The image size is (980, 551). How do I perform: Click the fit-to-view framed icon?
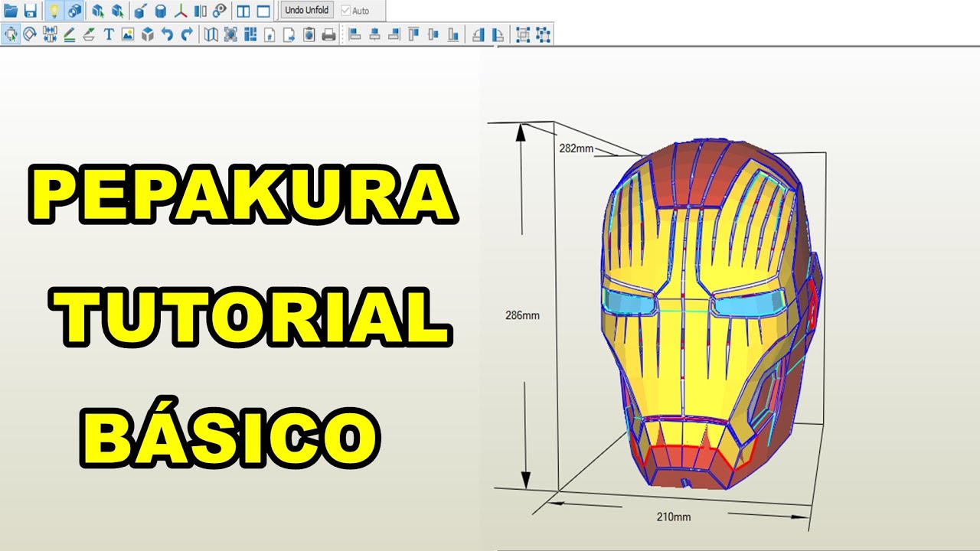pos(230,34)
